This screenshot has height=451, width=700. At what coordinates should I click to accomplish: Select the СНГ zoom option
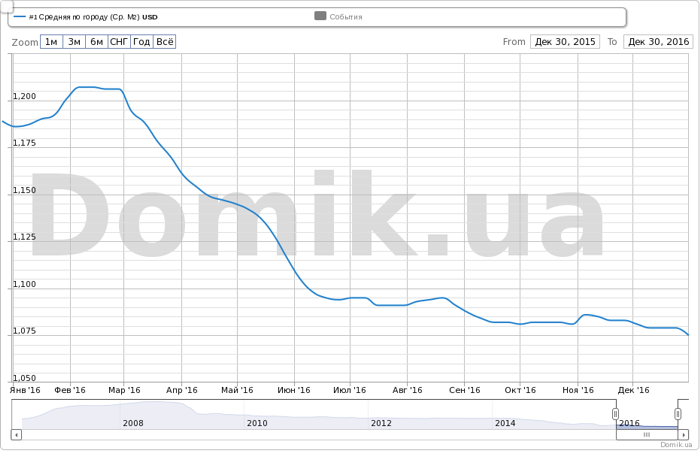click(x=119, y=42)
